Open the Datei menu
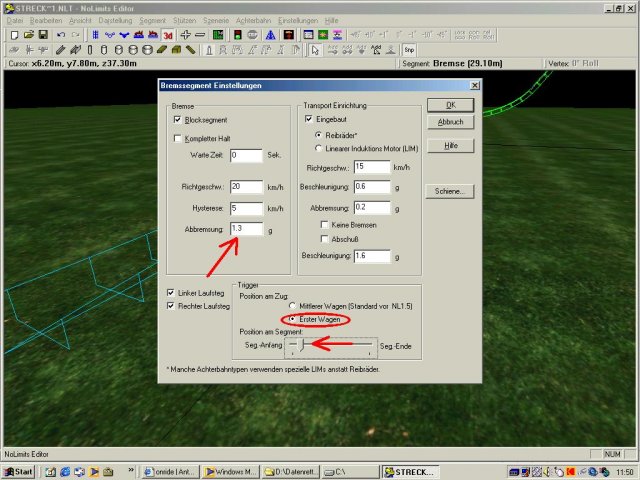 click(x=15, y=20)
